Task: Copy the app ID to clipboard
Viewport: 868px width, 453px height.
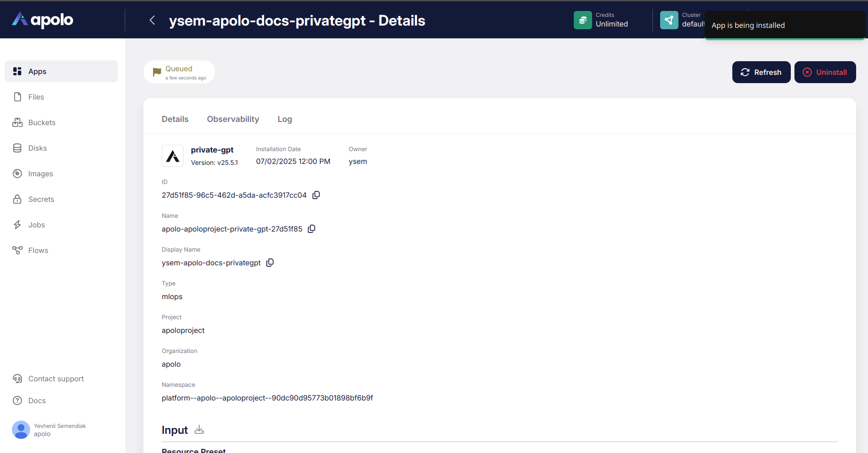Action: click(316, 195)
